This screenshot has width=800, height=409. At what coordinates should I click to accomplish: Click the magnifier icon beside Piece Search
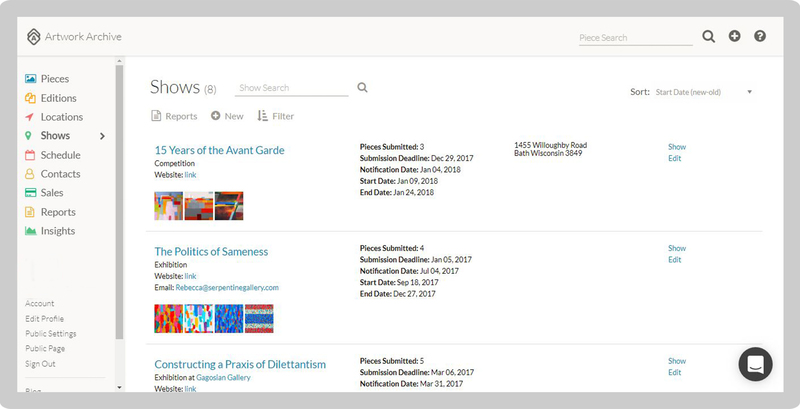708,37
